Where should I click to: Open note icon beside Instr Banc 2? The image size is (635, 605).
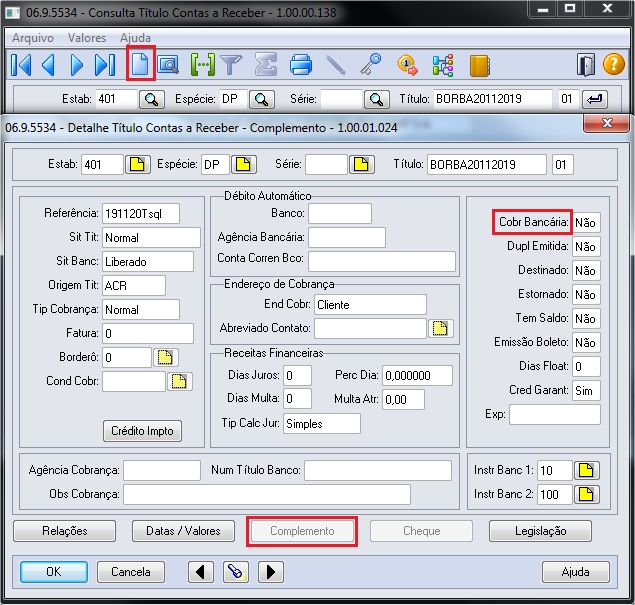click(586, 494)
